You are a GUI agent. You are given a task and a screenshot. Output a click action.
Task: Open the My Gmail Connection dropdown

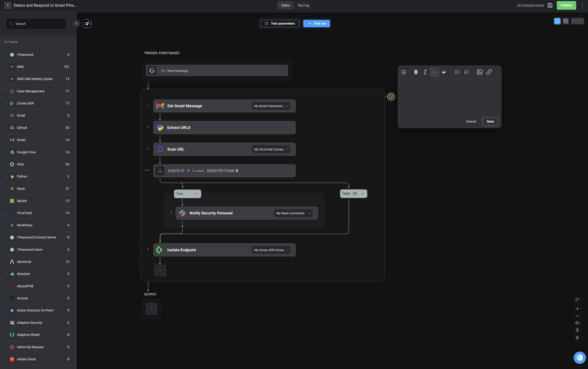pyautogui.click(x=271, y=106)
